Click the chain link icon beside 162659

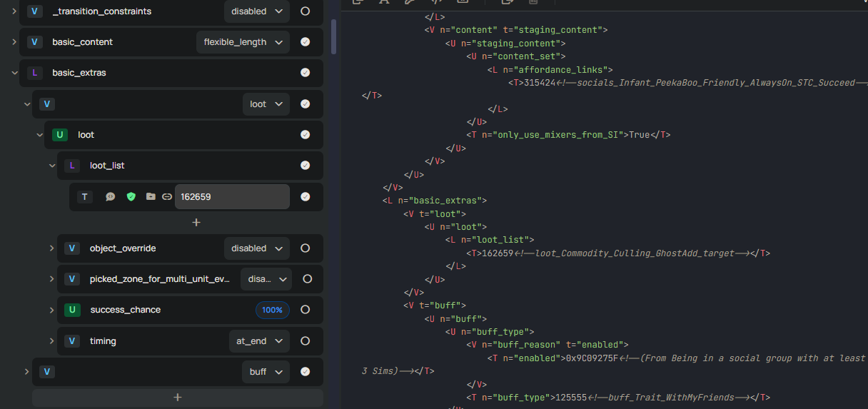click(167, 197)
